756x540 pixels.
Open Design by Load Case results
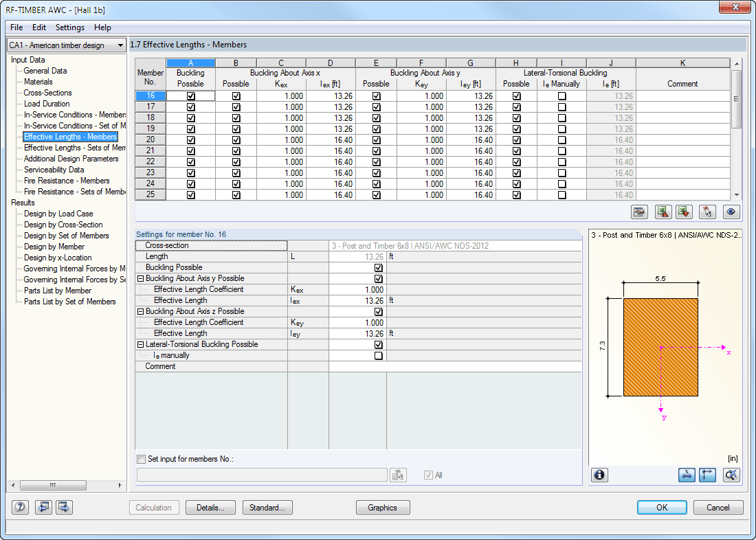point(58,214)
